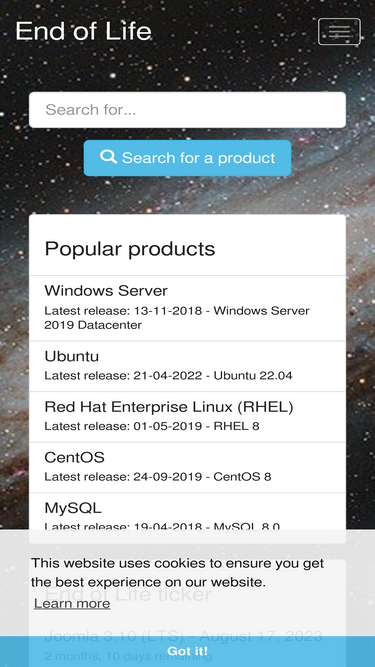Screen dimensions: 375x667
Task: Click the magnifying glass search icon
Action: pos(108,157)
